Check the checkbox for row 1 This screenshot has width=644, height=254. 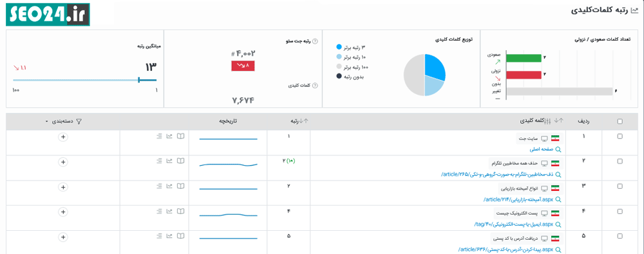(x=620, y=137)
